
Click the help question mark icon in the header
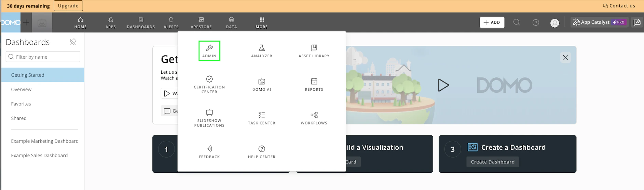pyautogui.click(x=536, y=23)
